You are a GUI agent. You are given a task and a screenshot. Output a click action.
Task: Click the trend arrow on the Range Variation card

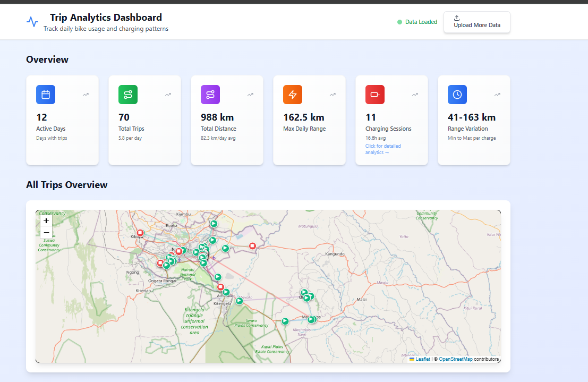(497, 94)
